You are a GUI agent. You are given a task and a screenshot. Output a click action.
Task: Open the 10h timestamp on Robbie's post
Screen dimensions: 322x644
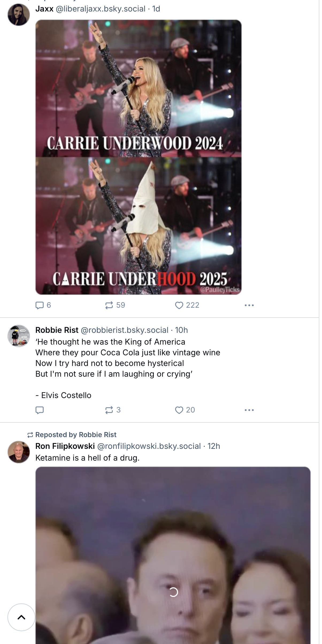pyautogui.click(x=182, y=330)
